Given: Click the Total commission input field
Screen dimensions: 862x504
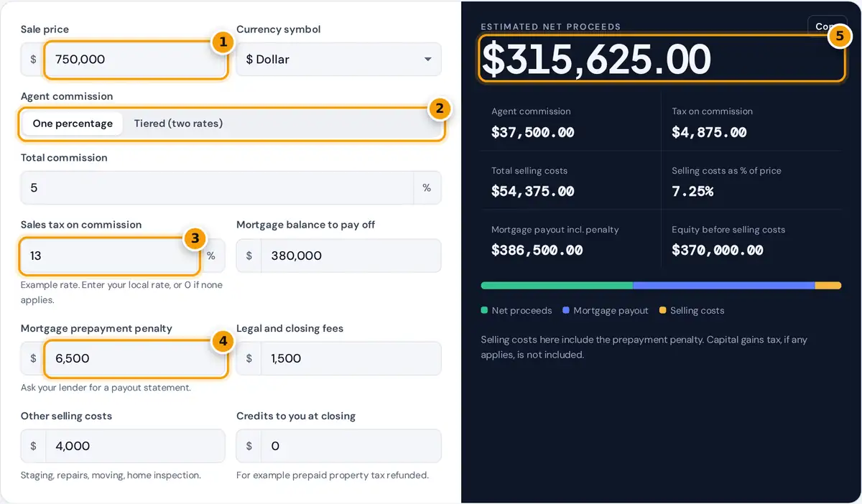Looking at the screenshot, I should point(217,188).
